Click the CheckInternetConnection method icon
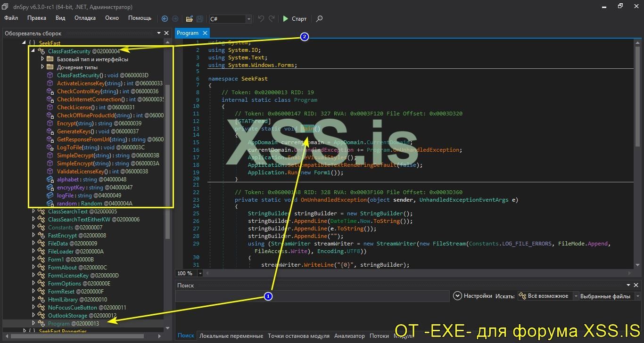This screenshot has height=343, width=644. 50,99
